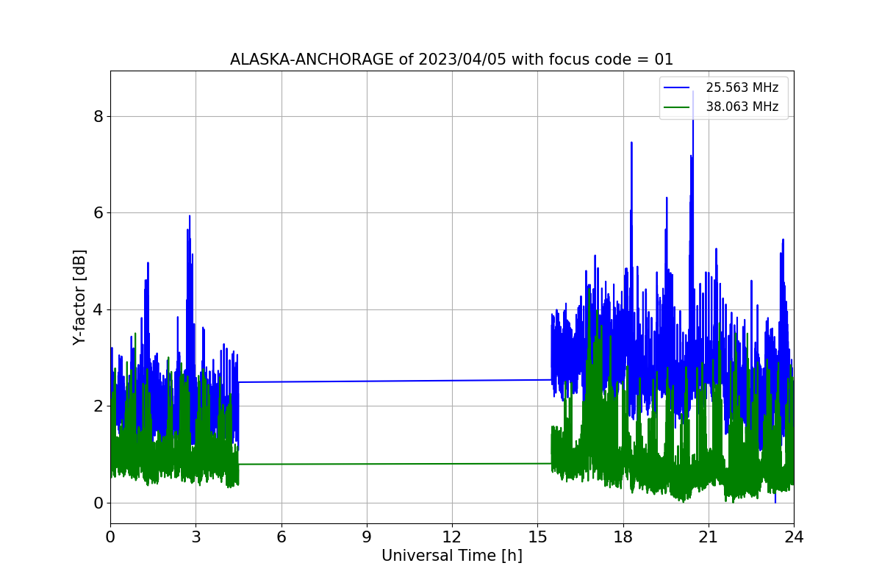Click y-axis tick label 8
Image resolution: width=882 pixels, height=588 pixels.
click(x=98, y=116)
